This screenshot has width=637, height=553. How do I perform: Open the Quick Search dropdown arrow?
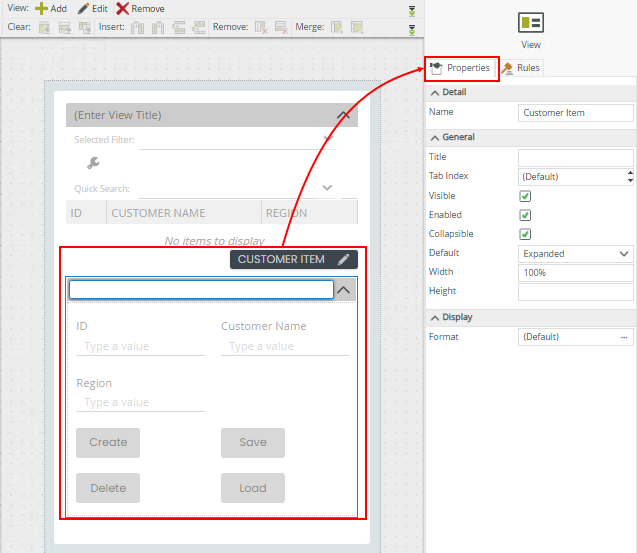coord(328,188)
